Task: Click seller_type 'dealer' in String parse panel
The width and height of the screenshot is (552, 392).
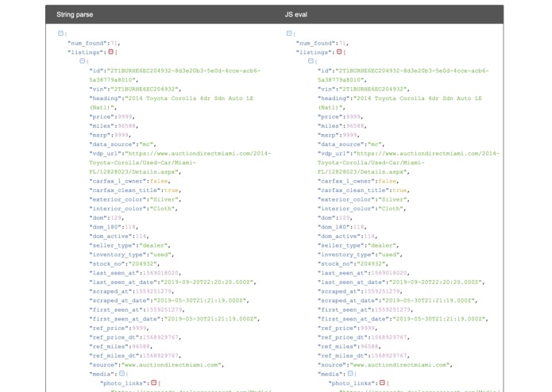Action: [153, 245]
